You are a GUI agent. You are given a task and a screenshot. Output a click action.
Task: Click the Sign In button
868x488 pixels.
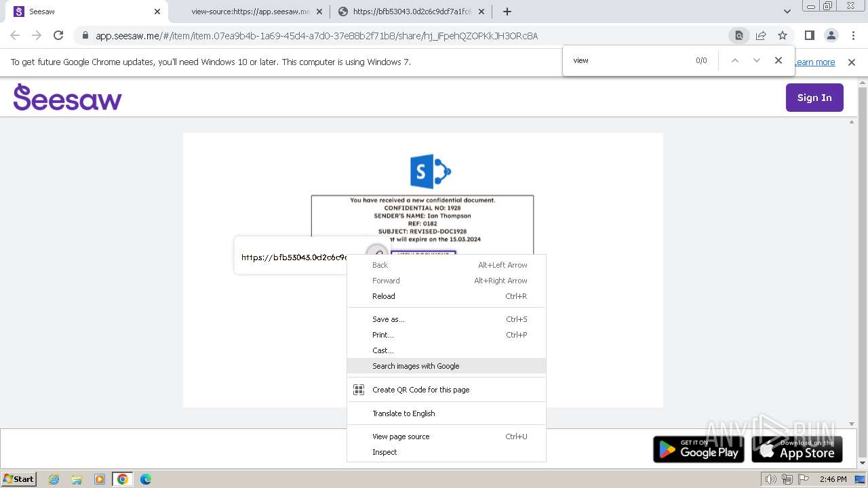[x=814, y=98]
